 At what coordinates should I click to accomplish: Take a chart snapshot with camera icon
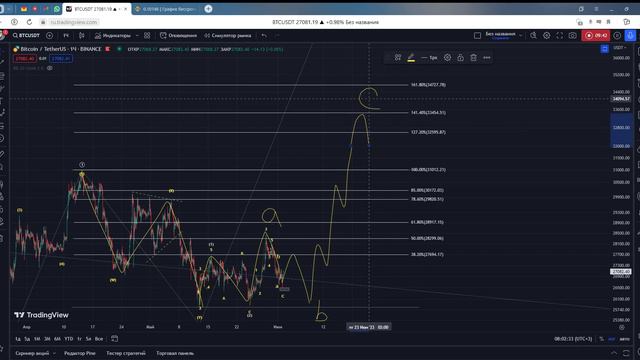(x=573, y=36)
